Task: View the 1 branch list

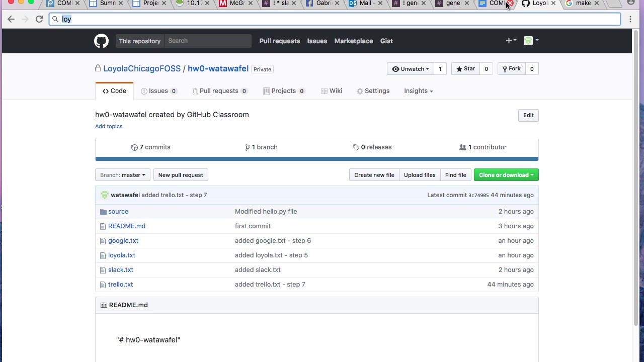Action: tap(261, 147)
